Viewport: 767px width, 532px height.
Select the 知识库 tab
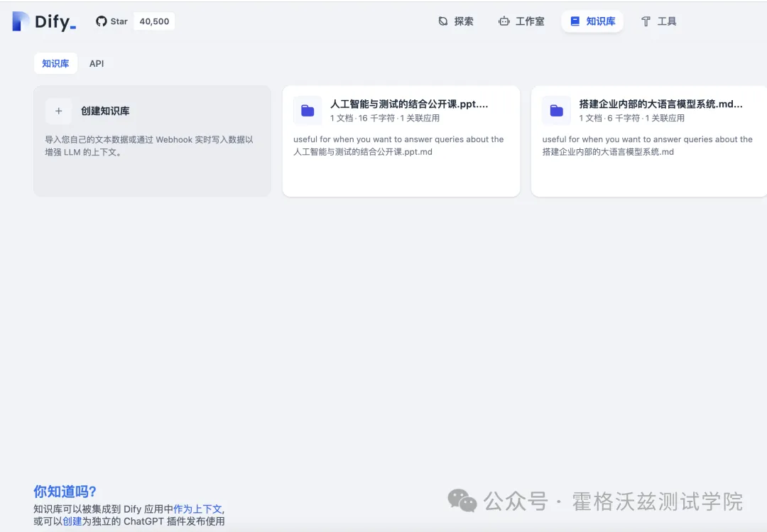point(55,63)
